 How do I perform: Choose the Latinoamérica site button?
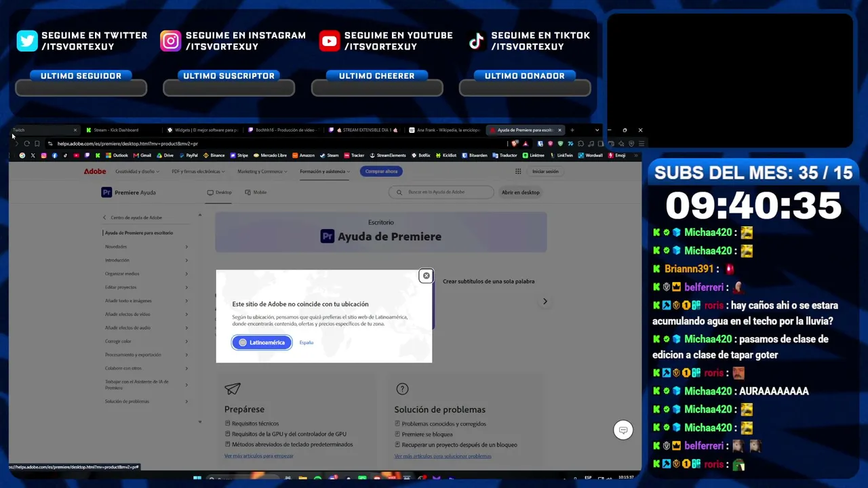pyautogui.click(x=262, y=342)
